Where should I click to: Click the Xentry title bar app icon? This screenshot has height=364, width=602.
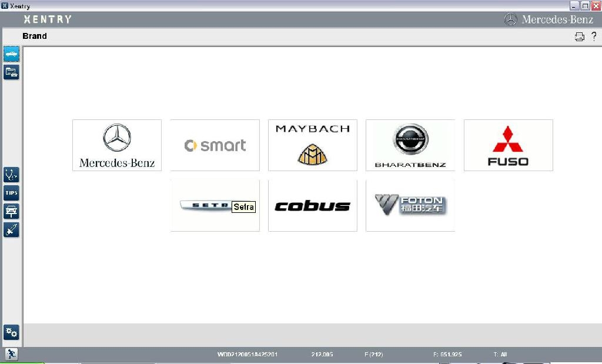pos(5,6)
